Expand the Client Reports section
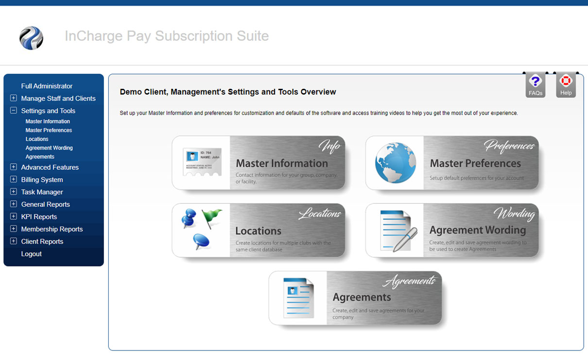 point(13,241)
